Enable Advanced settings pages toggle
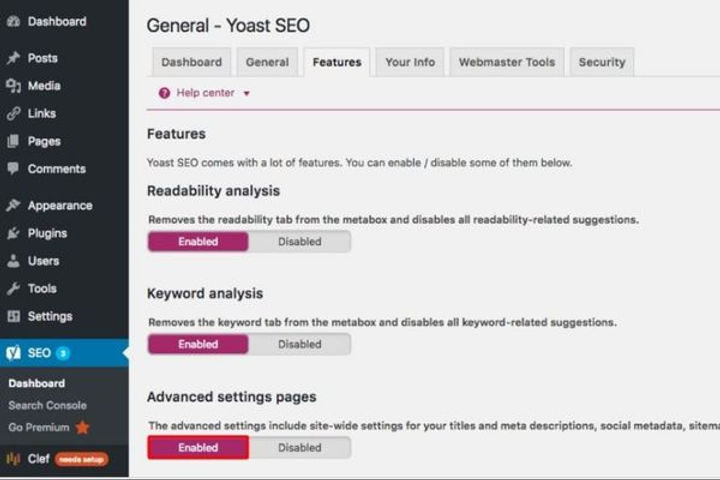The width and height of the screenshot is (720, 480). (x=198, y=447)
